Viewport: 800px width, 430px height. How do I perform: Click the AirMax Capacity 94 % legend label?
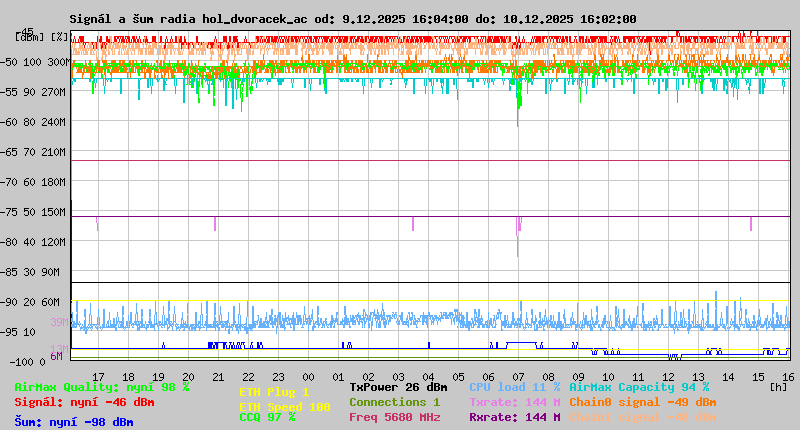(639, 387)
